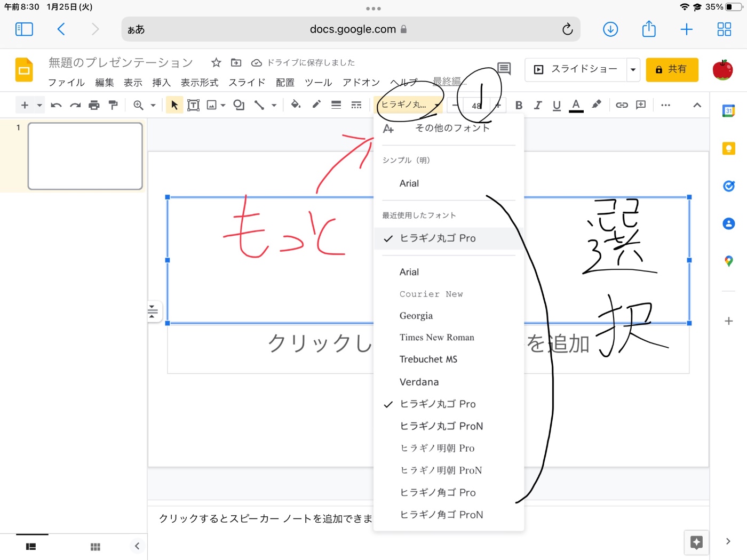Screen dimensions: 747x560
Task: Open the 編集 menu
Action: 105,82
